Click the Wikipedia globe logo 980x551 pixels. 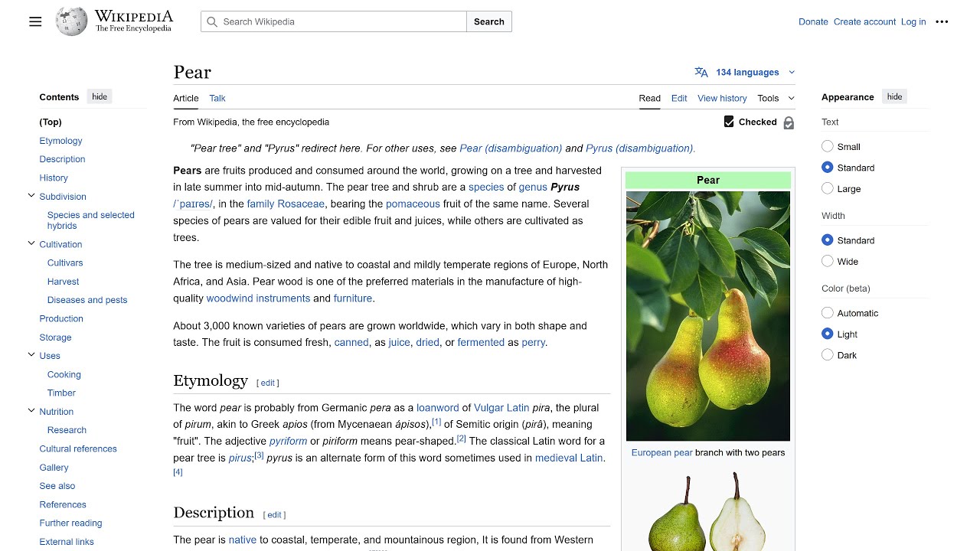click(71, 21)
